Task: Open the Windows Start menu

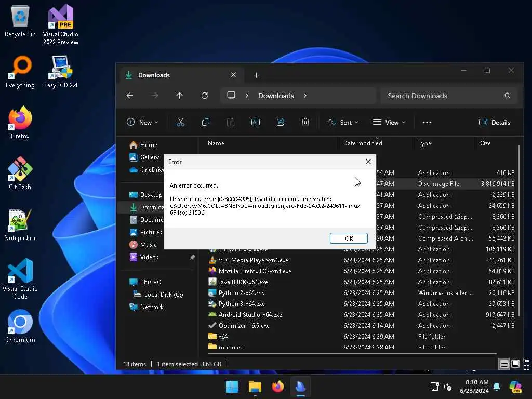Action: coord(232,387)
